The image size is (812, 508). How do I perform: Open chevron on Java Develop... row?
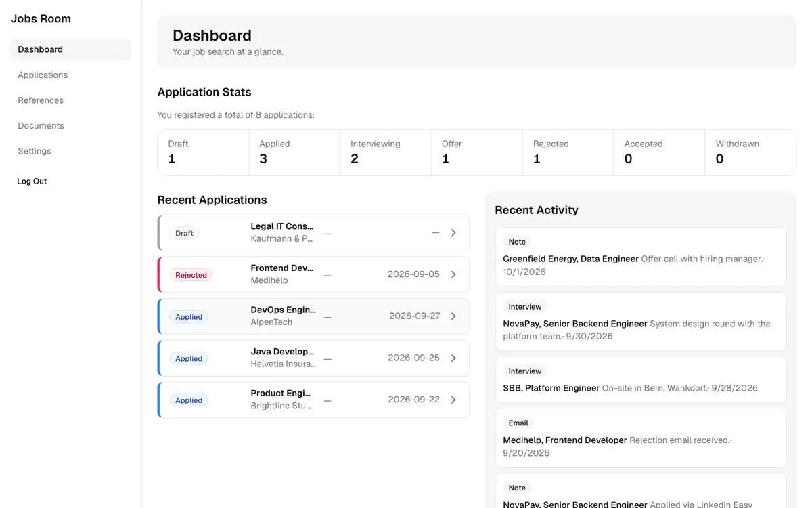(453, 358)
